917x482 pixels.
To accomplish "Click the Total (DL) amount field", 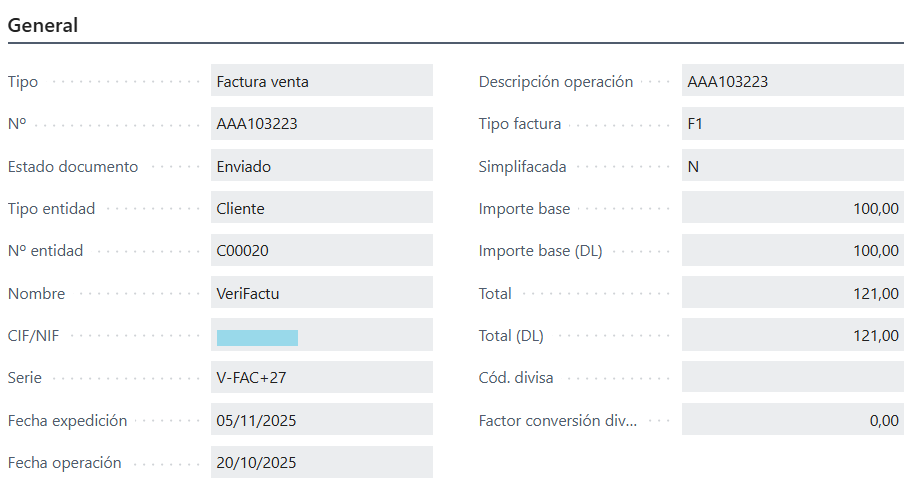I will tap(792, 336).
